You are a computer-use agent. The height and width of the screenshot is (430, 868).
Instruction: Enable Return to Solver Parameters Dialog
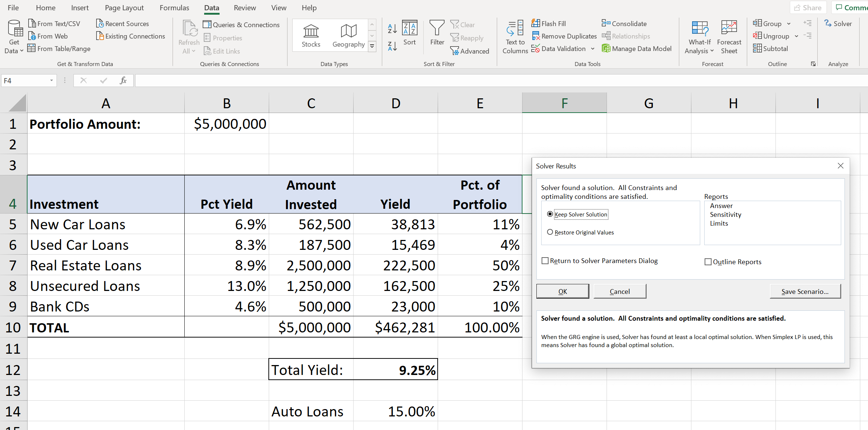point(545,261)
